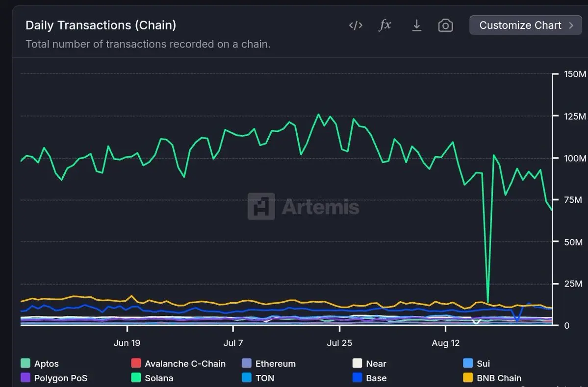Click the Jun 19 axis label

pyautogui.click(x=127, y=343)
